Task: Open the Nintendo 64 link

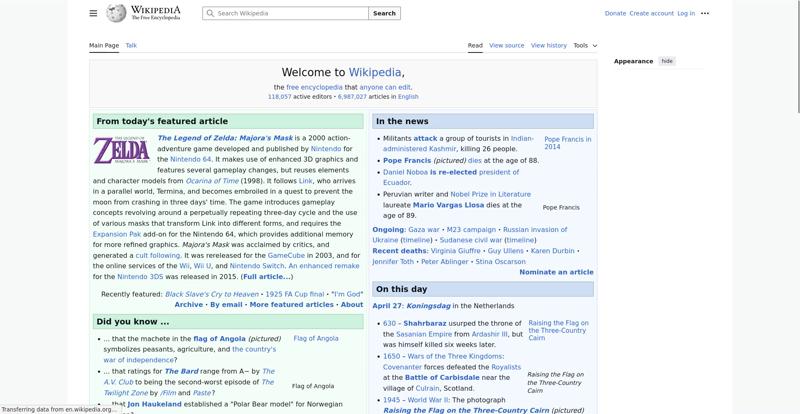Action: click(x=191, y=159)
